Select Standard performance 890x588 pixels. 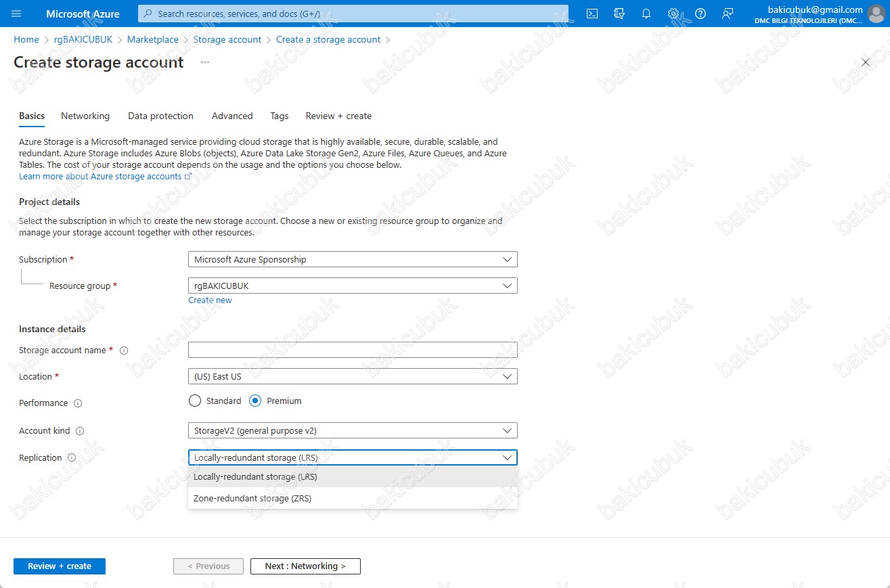point(195,401)
